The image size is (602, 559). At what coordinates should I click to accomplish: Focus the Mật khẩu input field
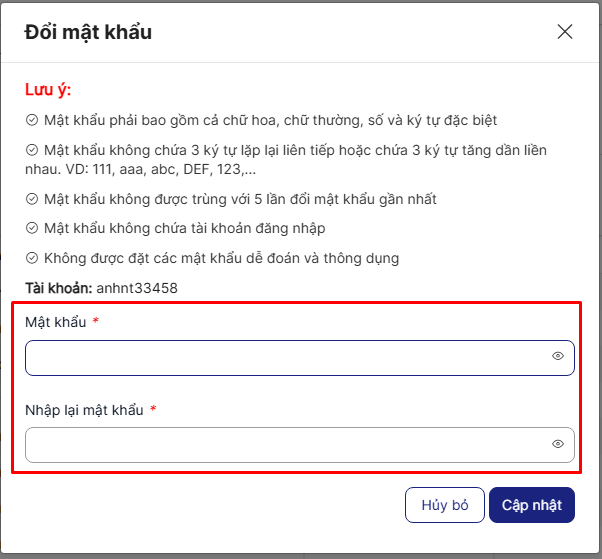point(285,357)
